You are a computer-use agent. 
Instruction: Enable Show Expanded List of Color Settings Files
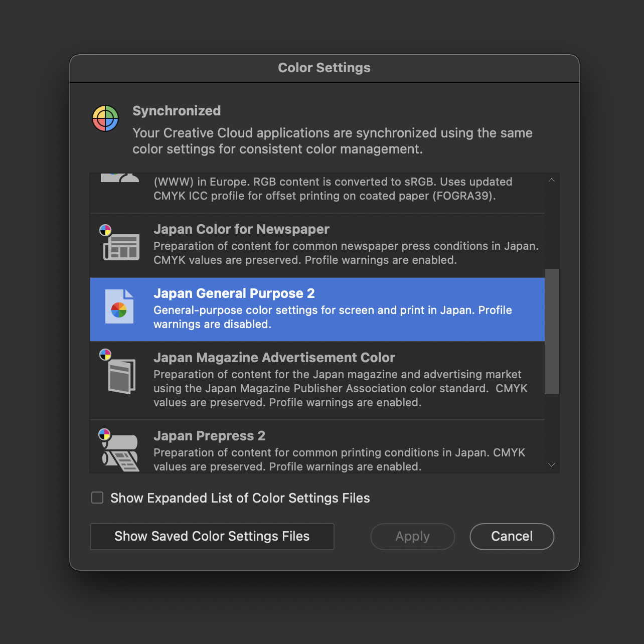tap(97, 498)
